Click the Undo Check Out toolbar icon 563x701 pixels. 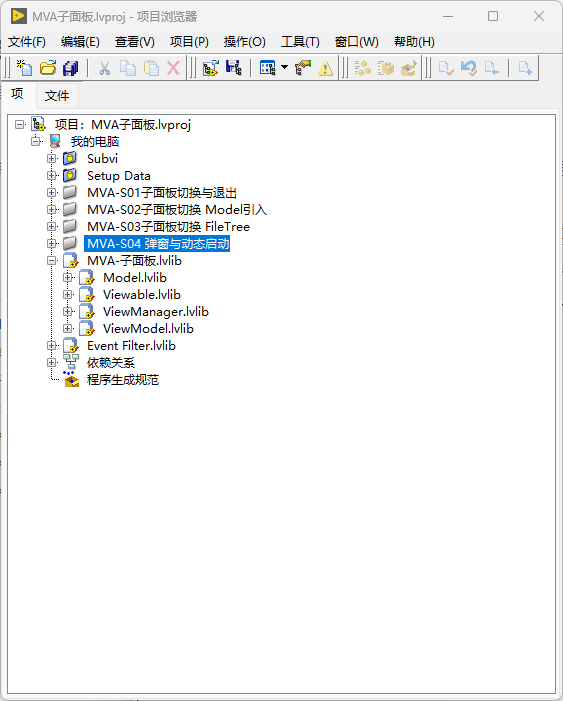click(x=469, y=68)
